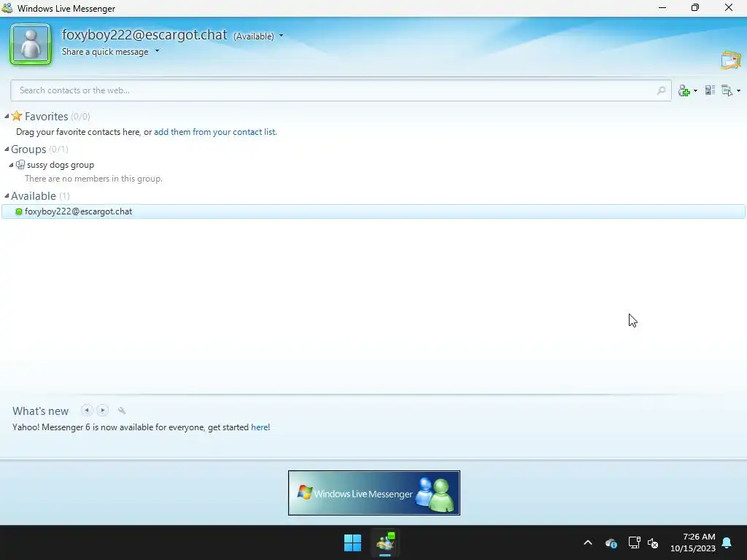Click the green status icon of foxyboy222 contact

click(19, 211)
